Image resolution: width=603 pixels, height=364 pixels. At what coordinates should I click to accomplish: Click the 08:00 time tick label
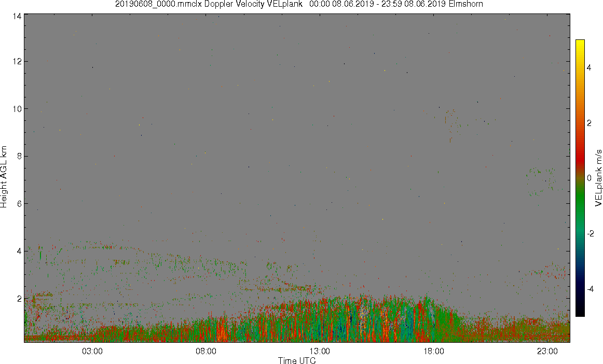pos(206,351)
